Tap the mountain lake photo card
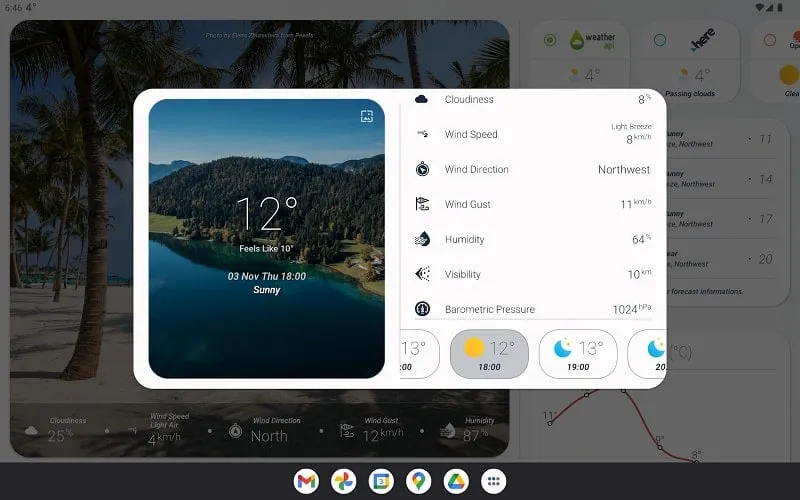The height and width of the screenshot is (500, 800). (x=266, y=239)
